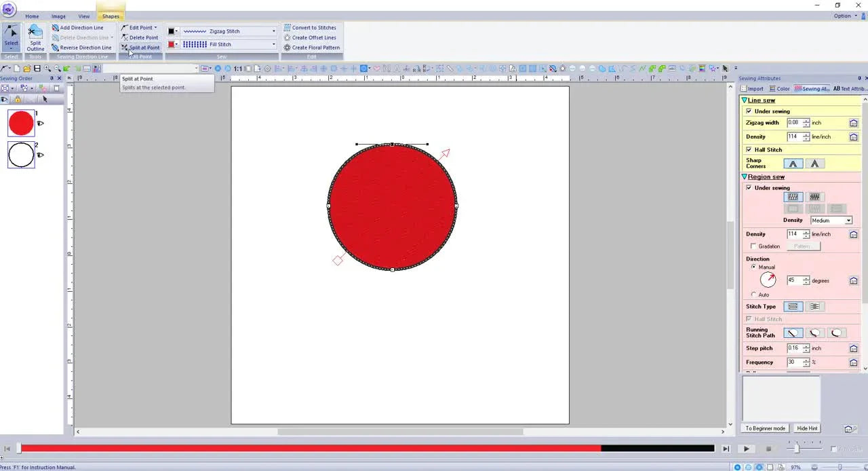Click To Beginner mode button
868x471 pixels.
pyautogui.click(x=766, y=428)
